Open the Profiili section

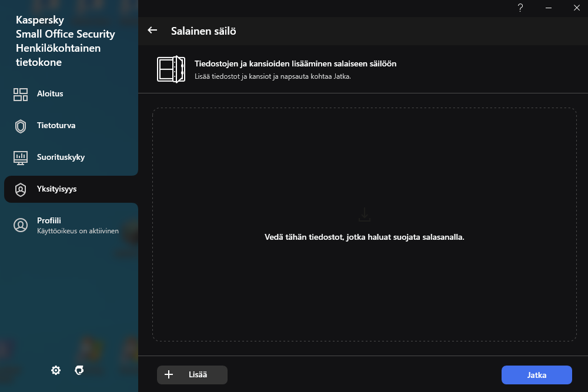point(69,225)
